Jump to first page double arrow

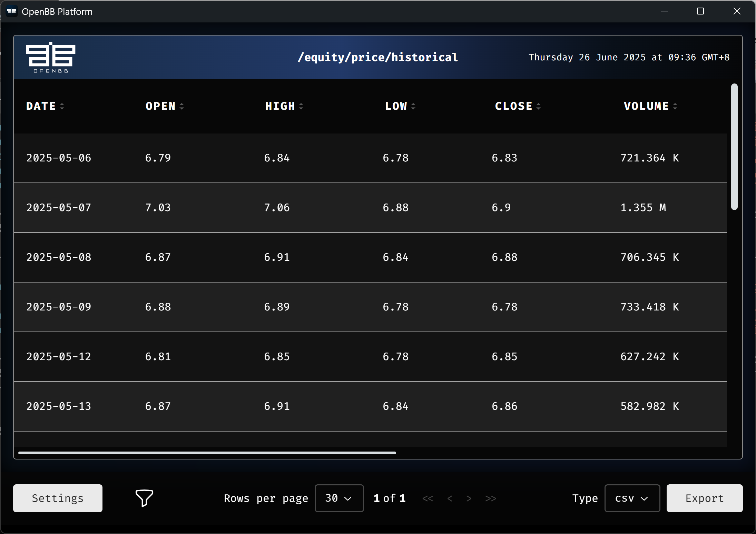click(428, 498)
